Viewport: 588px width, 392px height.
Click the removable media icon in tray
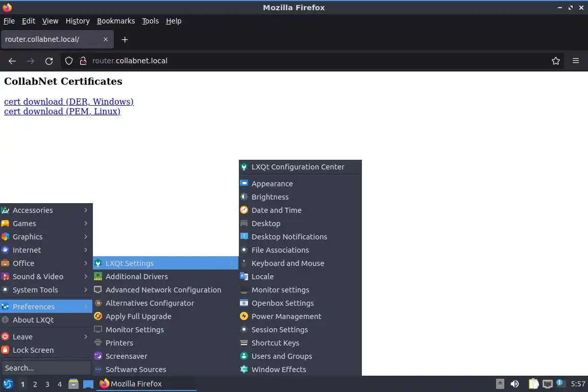tap(500, 384)
